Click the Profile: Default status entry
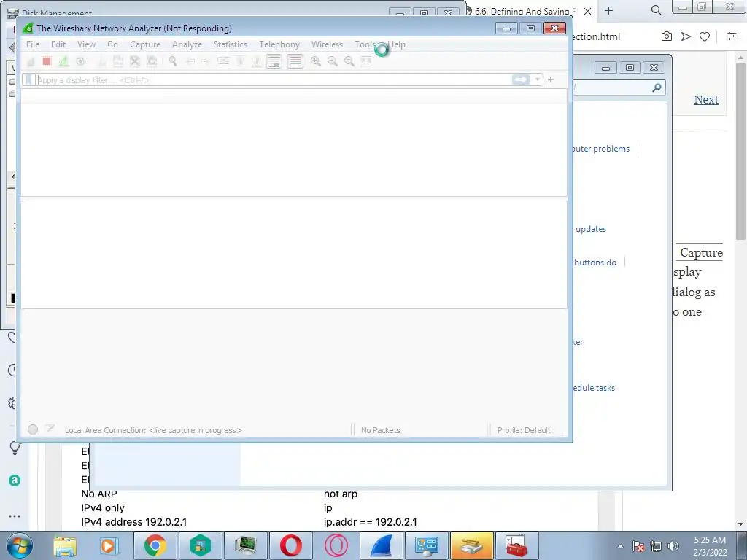 coord(524,430)
